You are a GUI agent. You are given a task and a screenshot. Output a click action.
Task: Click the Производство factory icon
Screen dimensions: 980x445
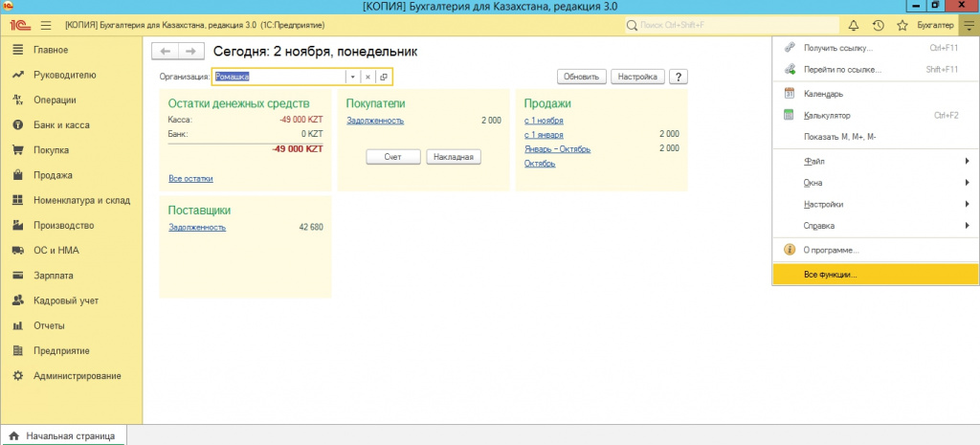(x=18, y=226)
